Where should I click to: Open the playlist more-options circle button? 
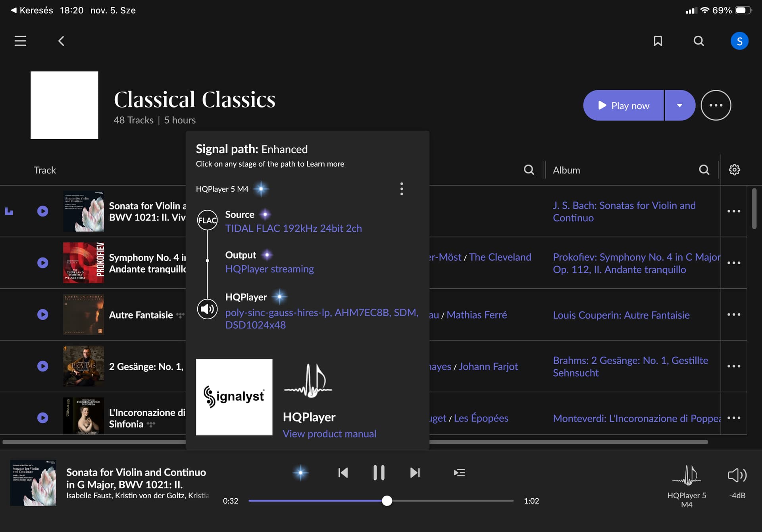point(716,106)
